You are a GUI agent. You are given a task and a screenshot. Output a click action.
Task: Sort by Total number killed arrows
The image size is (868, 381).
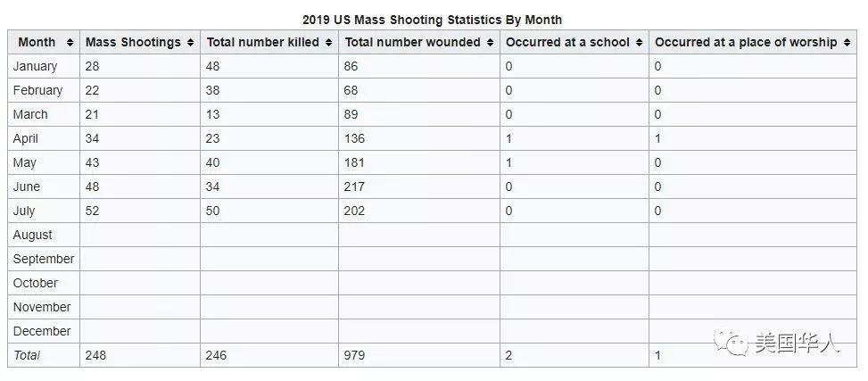pos(328,43)
